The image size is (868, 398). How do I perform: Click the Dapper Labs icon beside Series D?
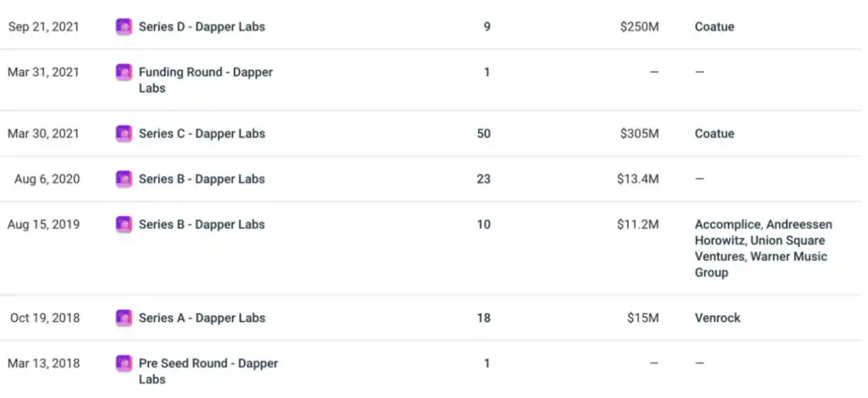click(124, 27)
